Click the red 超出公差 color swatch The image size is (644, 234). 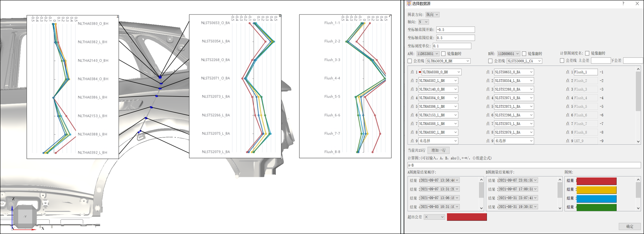[466, 217]
